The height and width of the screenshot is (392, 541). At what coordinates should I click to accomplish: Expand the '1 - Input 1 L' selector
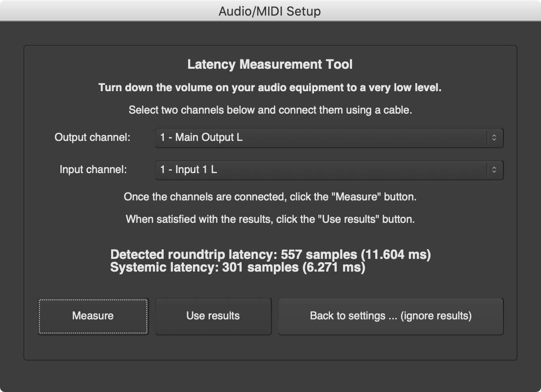[329, 170]
